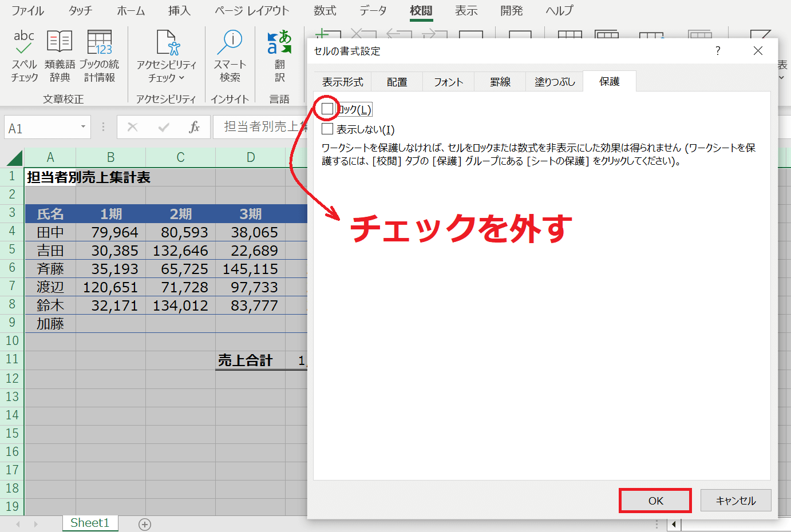Click the dialog help question mark
The width and height of the screenshot is (791, 532).
click(718, 51)
